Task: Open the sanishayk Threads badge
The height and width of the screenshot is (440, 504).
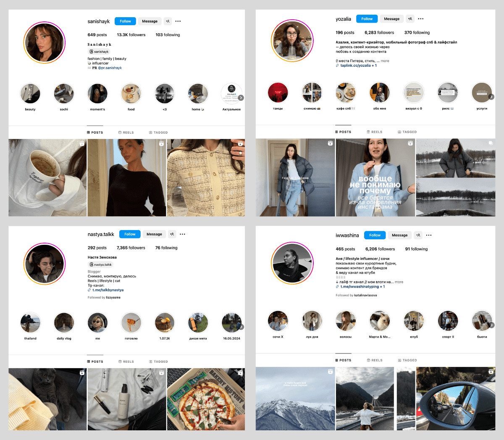Action: [x=99, y=52]
